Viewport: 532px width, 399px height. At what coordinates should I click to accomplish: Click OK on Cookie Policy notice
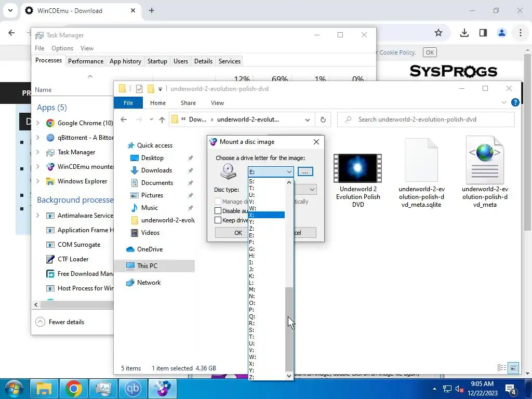(x=430, y=52)
